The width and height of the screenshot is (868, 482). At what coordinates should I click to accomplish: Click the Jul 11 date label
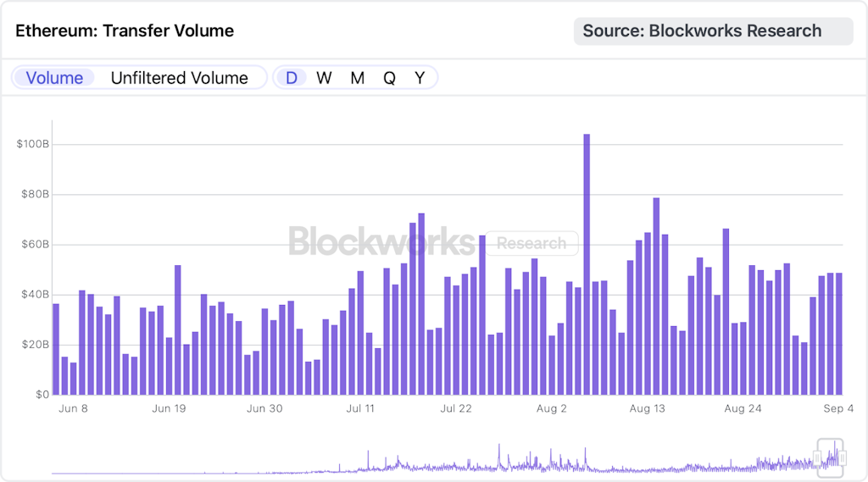point(360,409)
